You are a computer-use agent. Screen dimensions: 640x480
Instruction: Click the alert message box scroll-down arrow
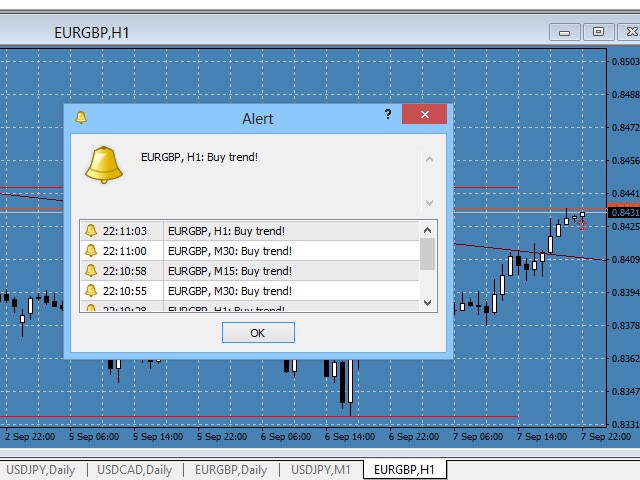click(x=430, y=203)
